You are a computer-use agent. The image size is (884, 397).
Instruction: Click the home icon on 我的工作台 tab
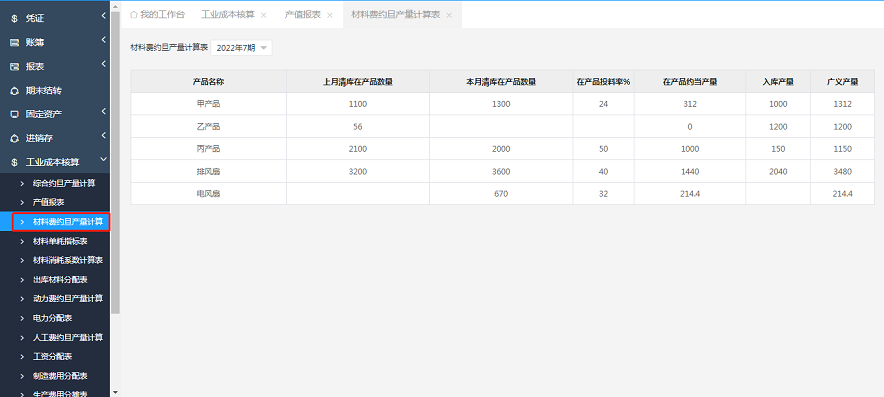[x=134, y=15]
